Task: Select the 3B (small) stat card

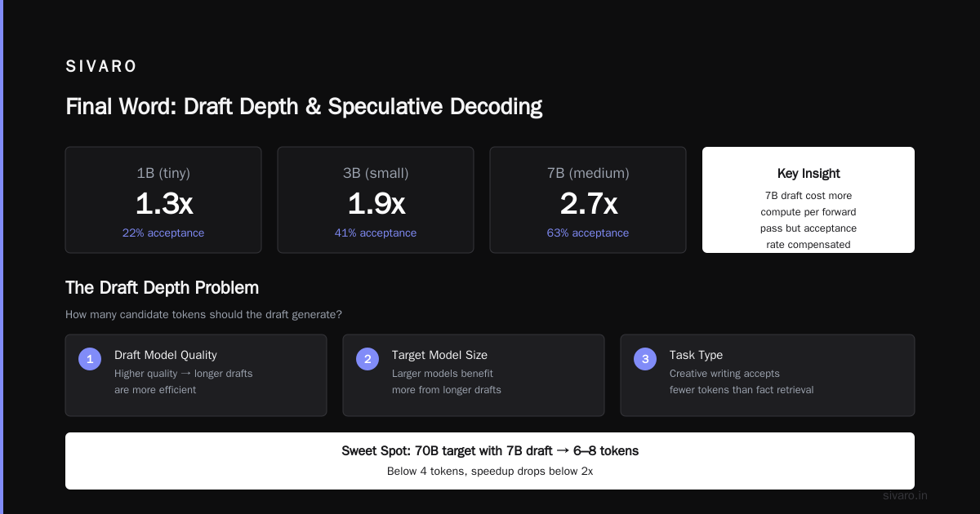Action: [x=376, y=200]
